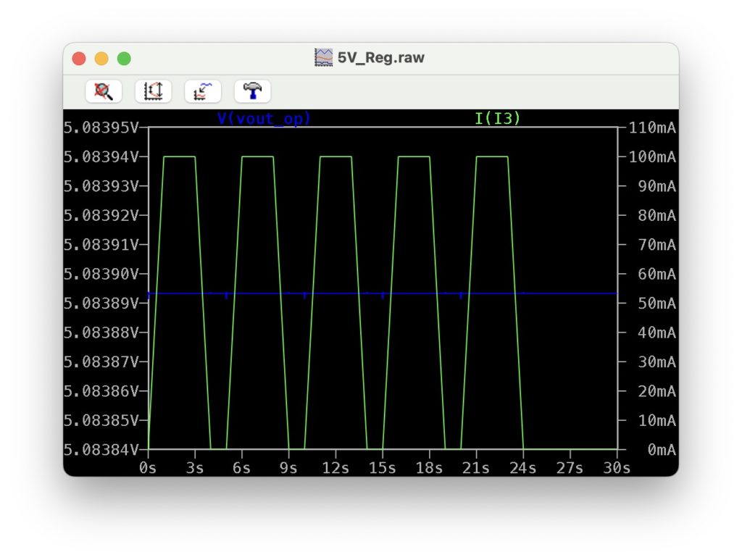Click the 0s label on time axis
742x560 pixels.
(x=148, y=468)
